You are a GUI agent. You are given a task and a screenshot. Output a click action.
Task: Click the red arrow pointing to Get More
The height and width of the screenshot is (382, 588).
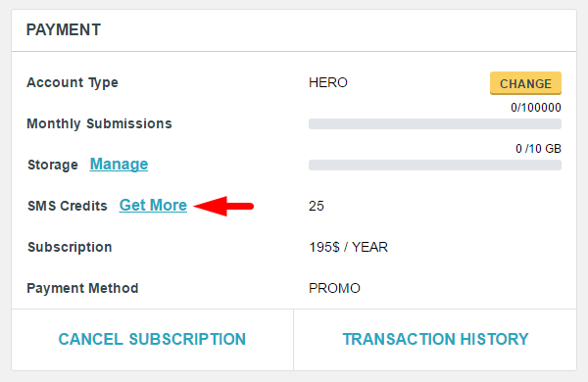tap(223, 206)
